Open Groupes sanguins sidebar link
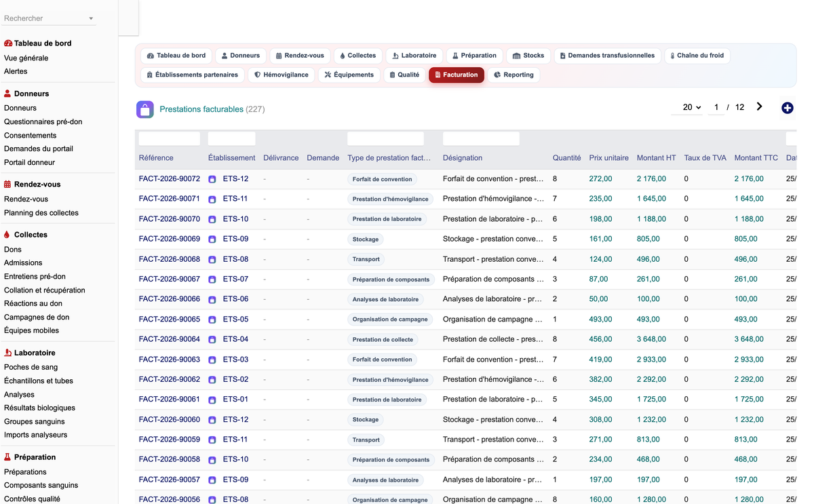Screen dimensions: 814x504 34,422
